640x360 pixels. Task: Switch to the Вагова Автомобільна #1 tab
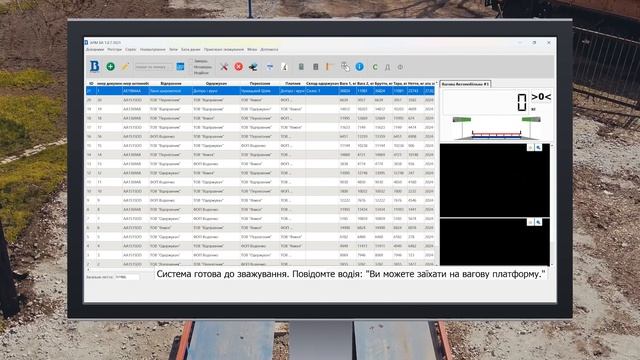click(465, 84)
